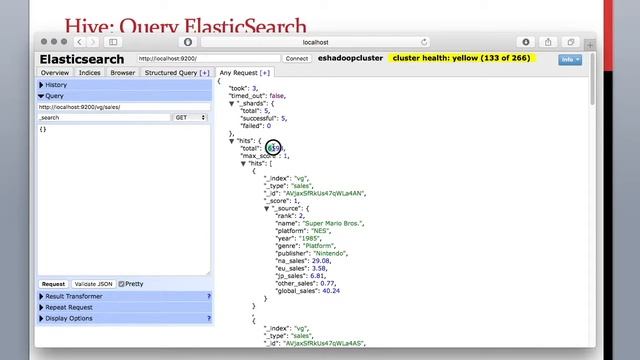640x360 pixels.
Task: Click the cluster health yellow status
Action: point(462,58)
